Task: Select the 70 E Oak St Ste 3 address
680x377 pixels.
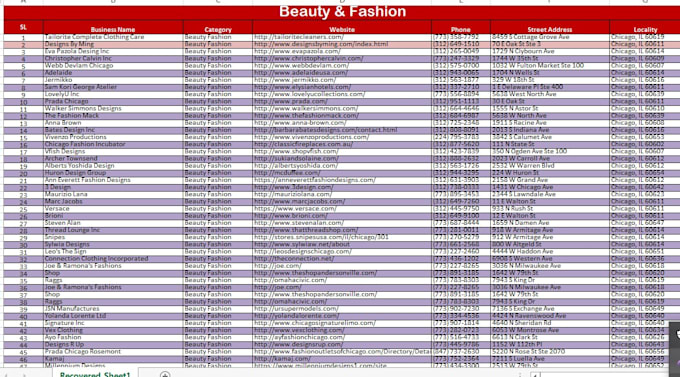Action: [549, 44]
